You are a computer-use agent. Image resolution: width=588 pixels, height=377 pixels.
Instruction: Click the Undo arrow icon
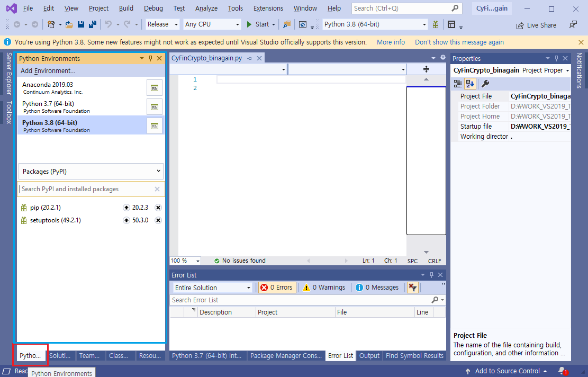(108, 24)
